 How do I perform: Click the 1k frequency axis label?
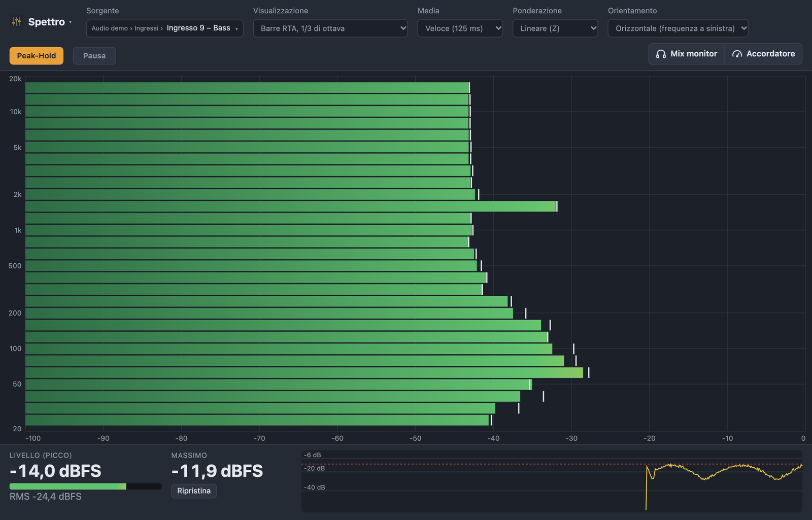pyautogui.click(x=18, y=230)
